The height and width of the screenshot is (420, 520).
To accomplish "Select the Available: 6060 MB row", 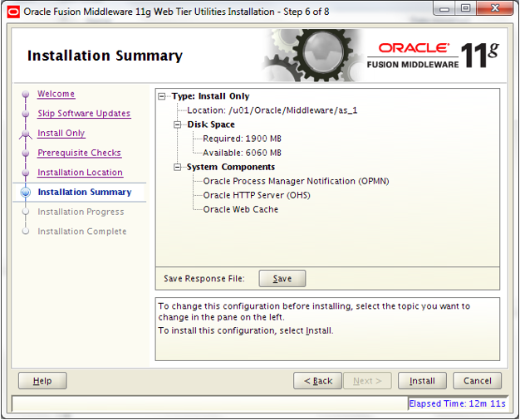I will click(x=242, y=153).
